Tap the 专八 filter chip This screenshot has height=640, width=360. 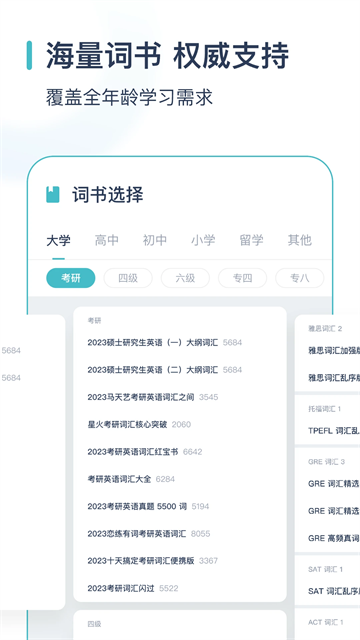pyautogui.click(x=300, y=278)
